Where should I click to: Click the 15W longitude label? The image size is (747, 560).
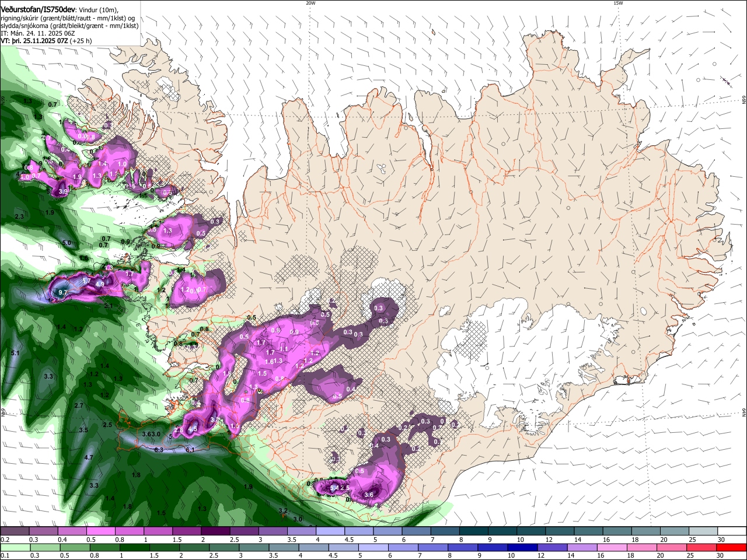pyautogui.click(x=618, y=3)
